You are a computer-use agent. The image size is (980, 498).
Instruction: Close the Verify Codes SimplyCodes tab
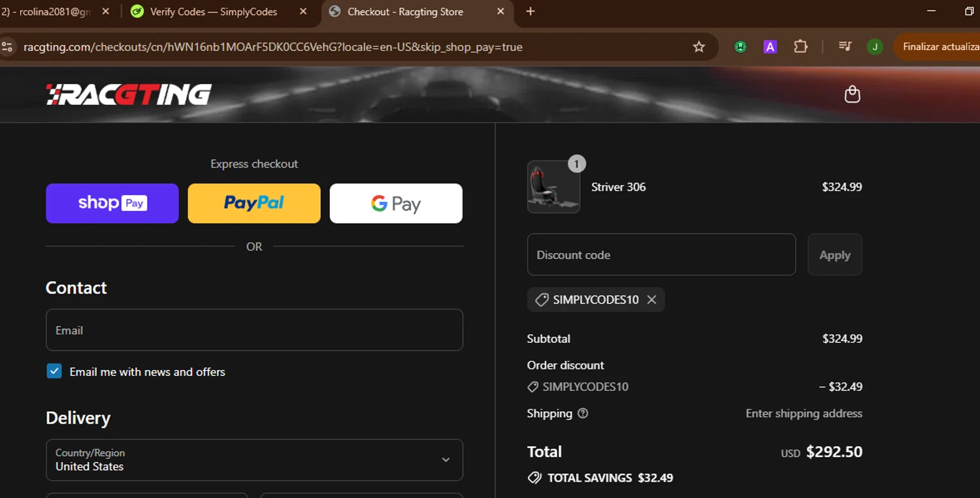click(302, 12)
